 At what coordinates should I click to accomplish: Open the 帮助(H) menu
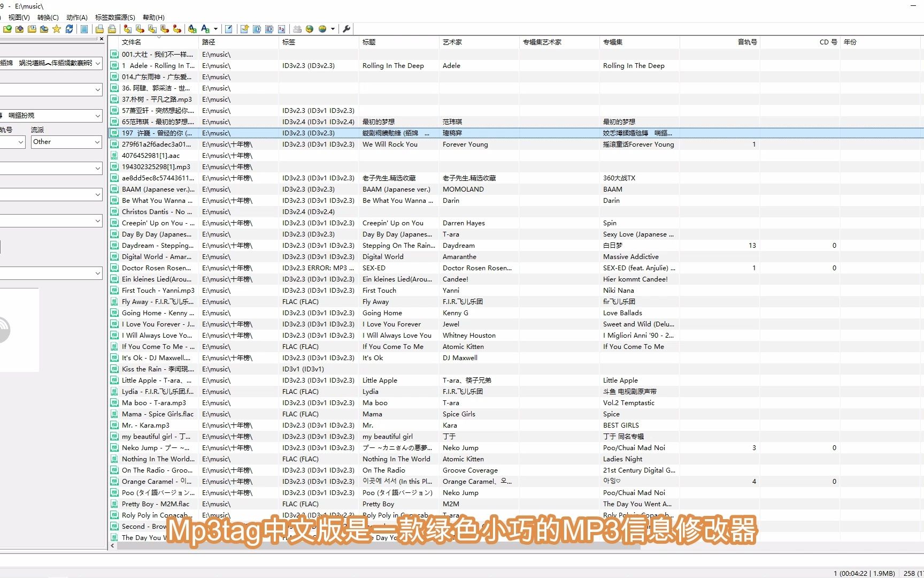[153, 18]
